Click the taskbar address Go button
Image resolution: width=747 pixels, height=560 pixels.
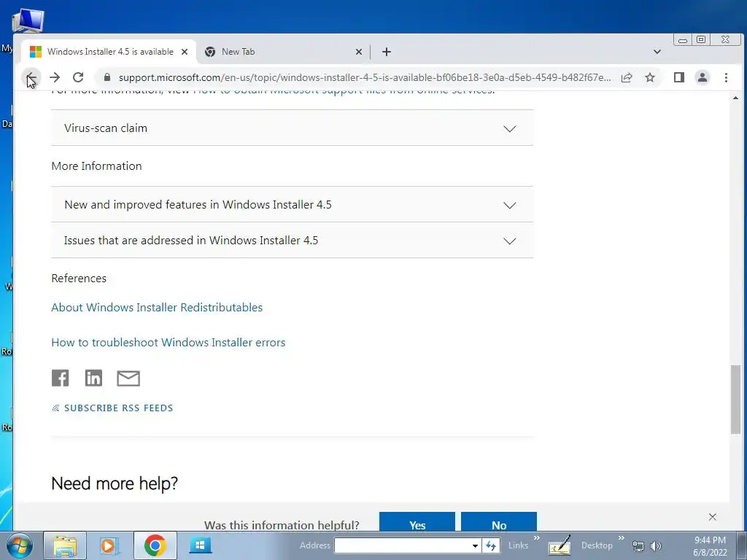point(491,545)
